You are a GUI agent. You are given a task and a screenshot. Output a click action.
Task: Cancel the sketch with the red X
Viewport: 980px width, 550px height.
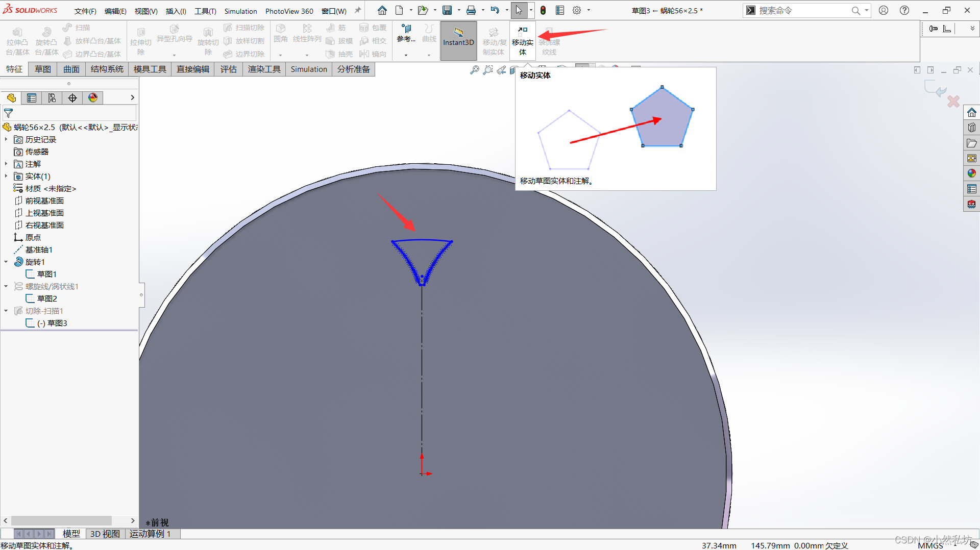pyautogui.click(x=953, y=102)
